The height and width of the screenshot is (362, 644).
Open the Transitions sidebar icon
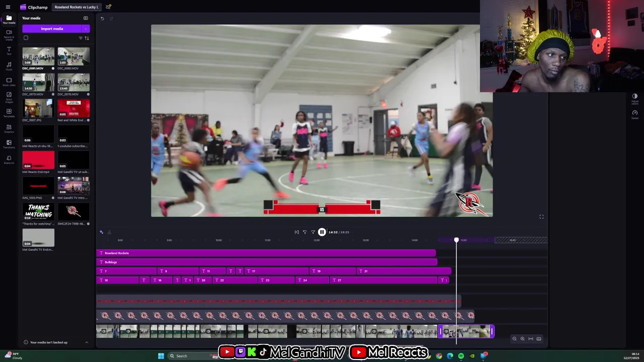coord(9,144)
